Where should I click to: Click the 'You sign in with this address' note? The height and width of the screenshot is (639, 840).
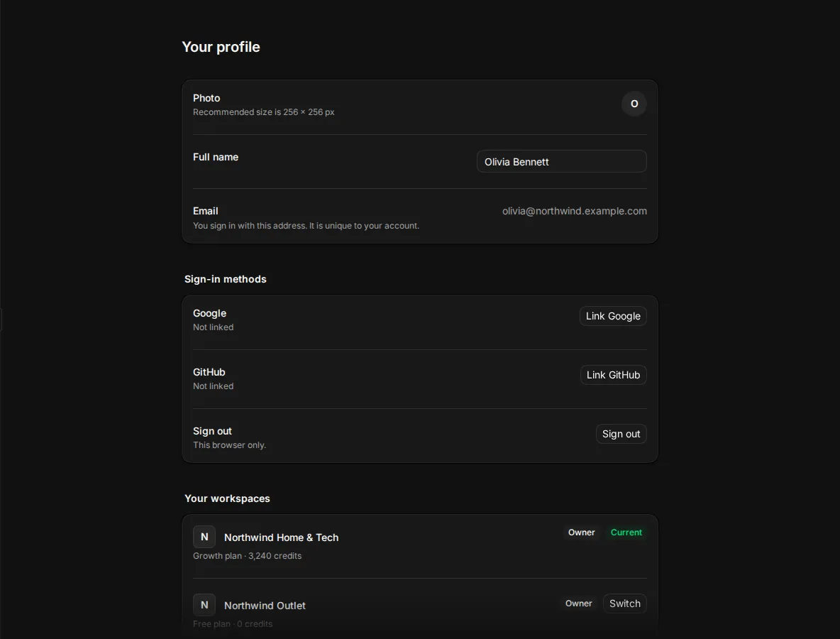(x=306, y=226)
